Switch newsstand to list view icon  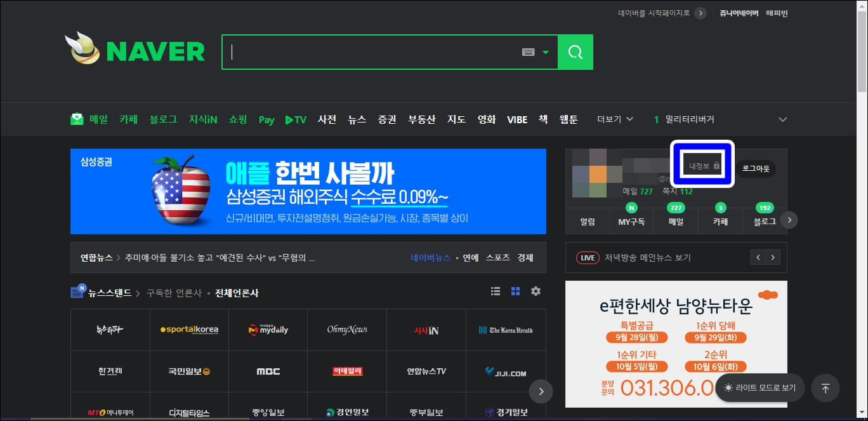pyautogui.click(x=496, y=291)
